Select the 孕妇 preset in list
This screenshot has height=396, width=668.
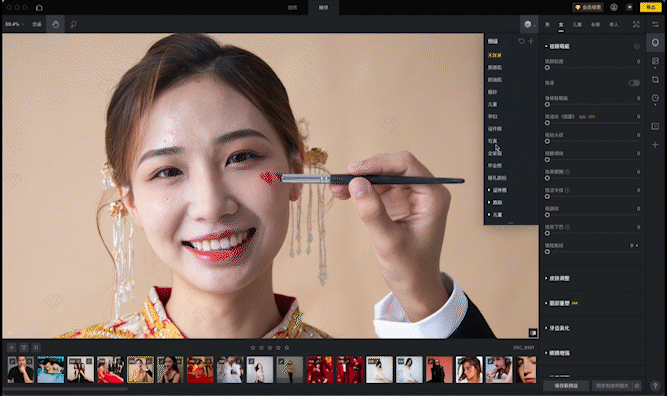(x=492, y=116)
